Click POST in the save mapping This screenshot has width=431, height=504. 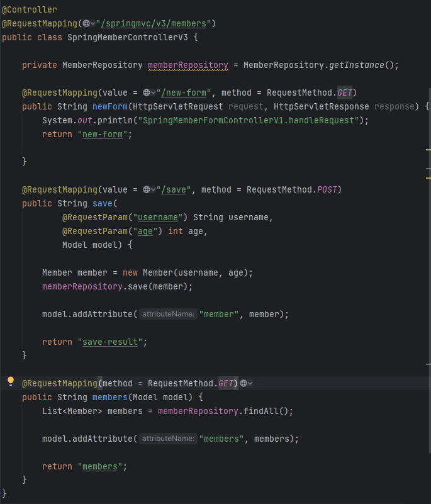pos(327,189)
